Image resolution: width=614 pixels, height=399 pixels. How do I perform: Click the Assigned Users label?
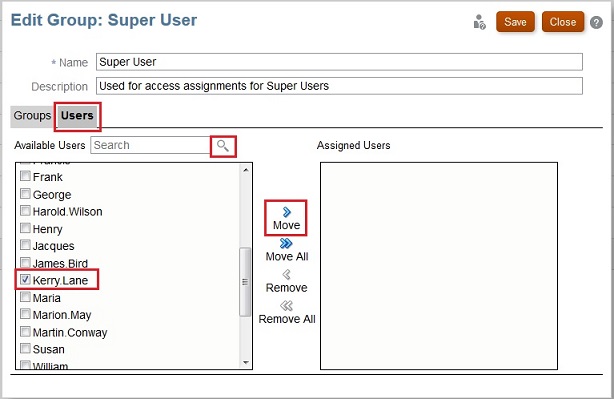tap(354, 146)
